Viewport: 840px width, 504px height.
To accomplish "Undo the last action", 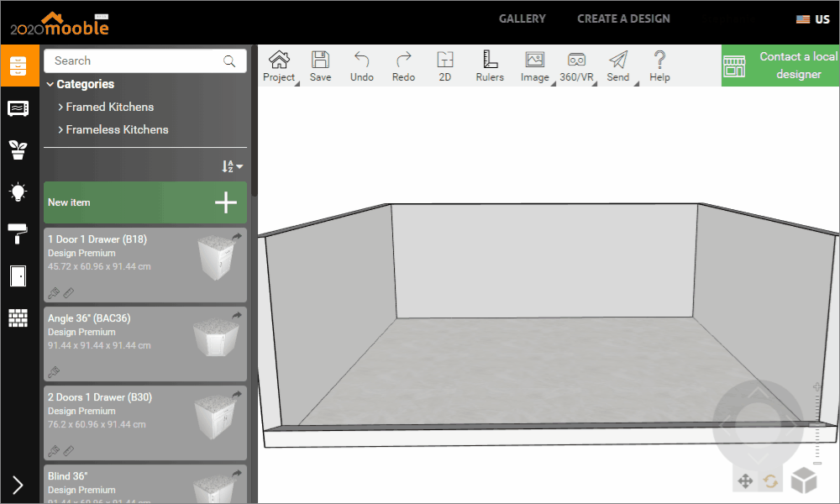I will pyautogui.click(x=362, y=66).
